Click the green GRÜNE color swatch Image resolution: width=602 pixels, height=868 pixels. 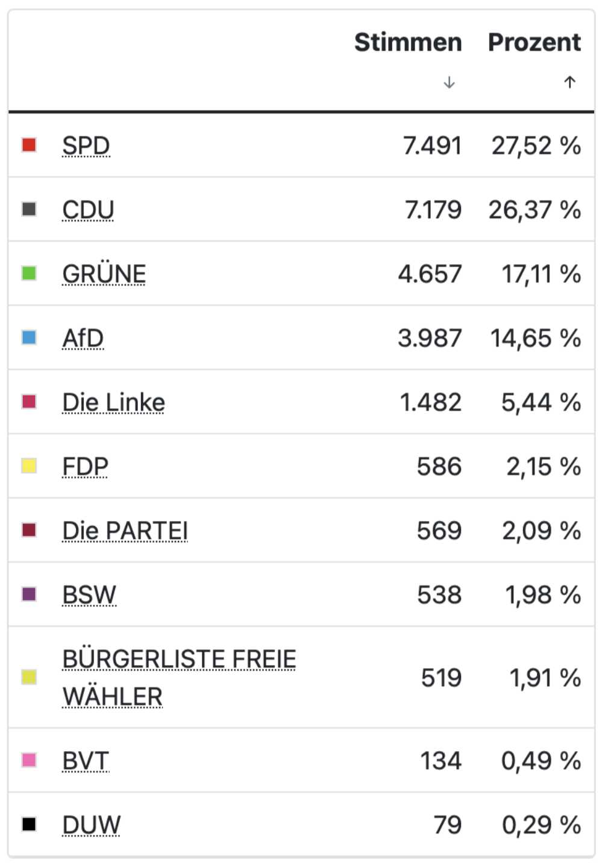point(29,273)
